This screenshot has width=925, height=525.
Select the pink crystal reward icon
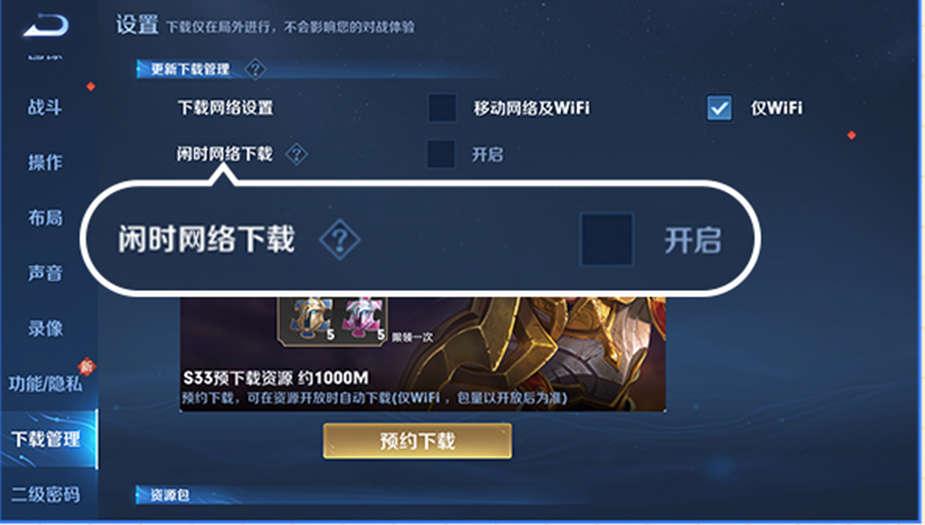pos(362,319)
